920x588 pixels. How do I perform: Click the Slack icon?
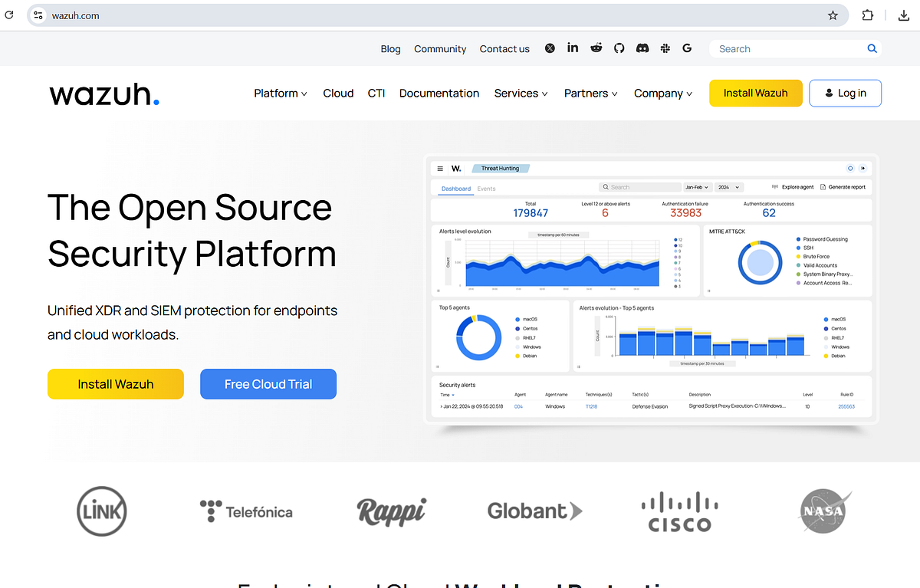(x=665, y=48)
